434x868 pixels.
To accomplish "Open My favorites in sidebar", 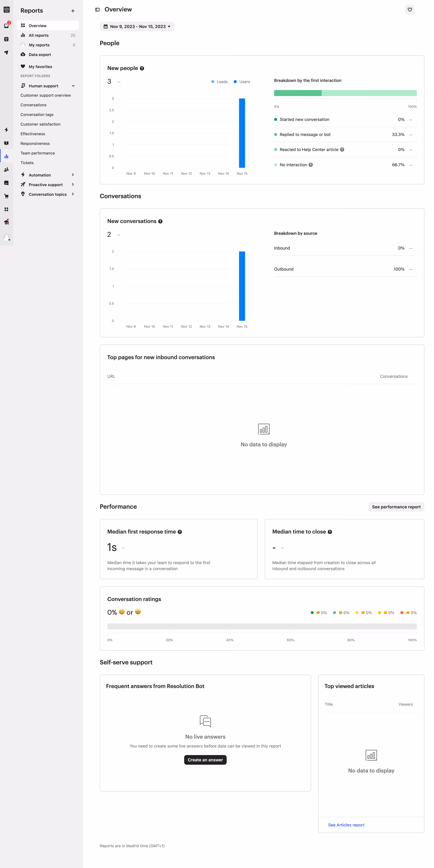I will 48,67.
